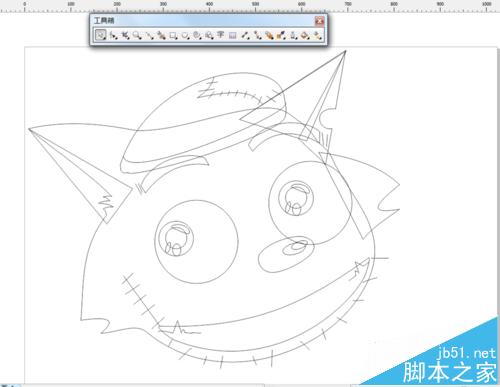Select the Zoom magnifier tool

tap(137, 35)
